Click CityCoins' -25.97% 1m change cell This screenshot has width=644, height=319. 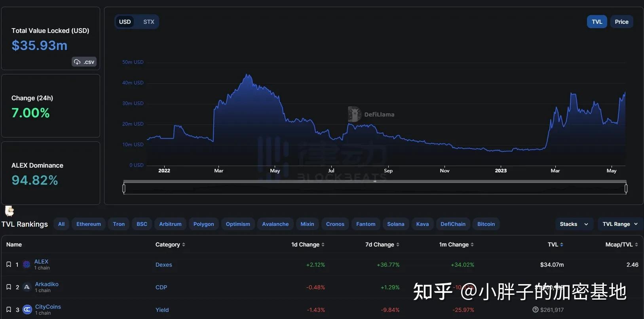tap(463, 310)
